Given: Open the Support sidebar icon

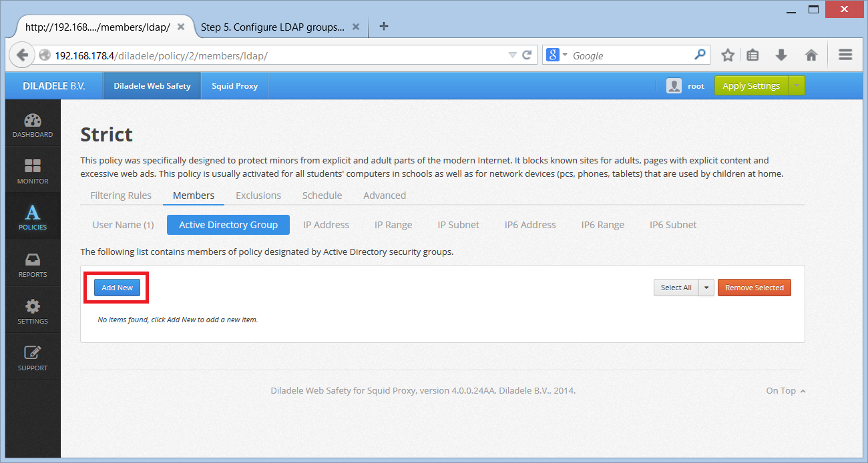Looking at the screenshot, I should click(33, 358).
